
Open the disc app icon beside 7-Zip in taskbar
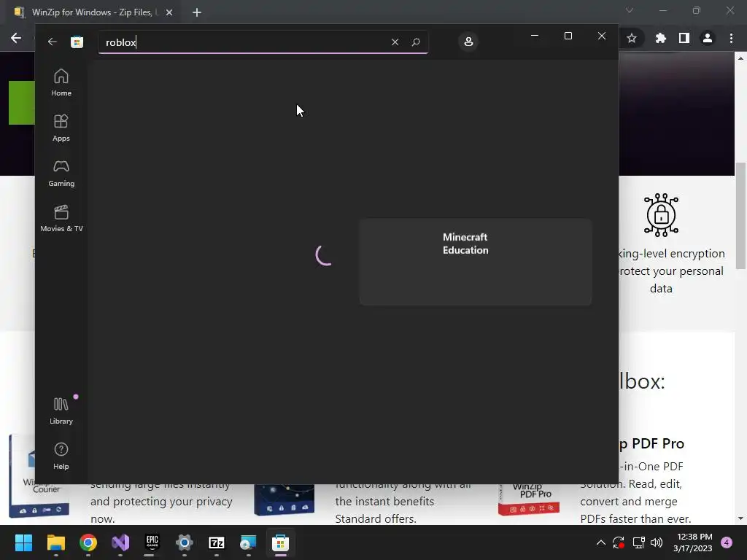tap(248, 542)
